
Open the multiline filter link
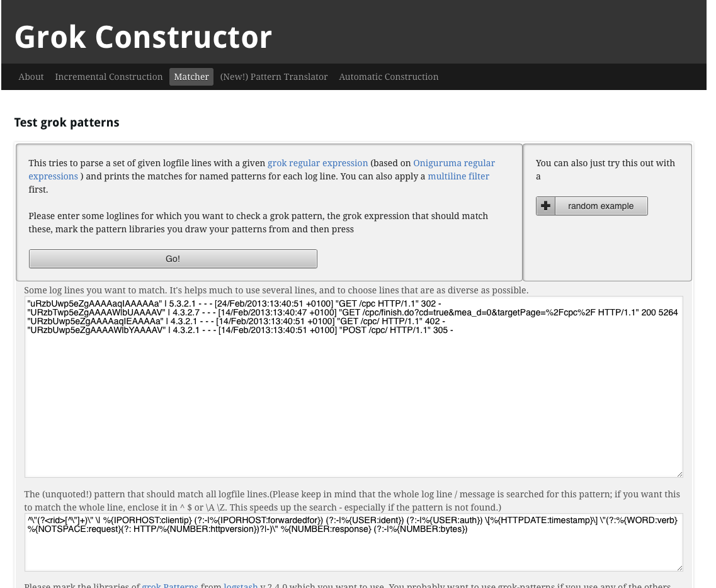[x=458, y=176]
